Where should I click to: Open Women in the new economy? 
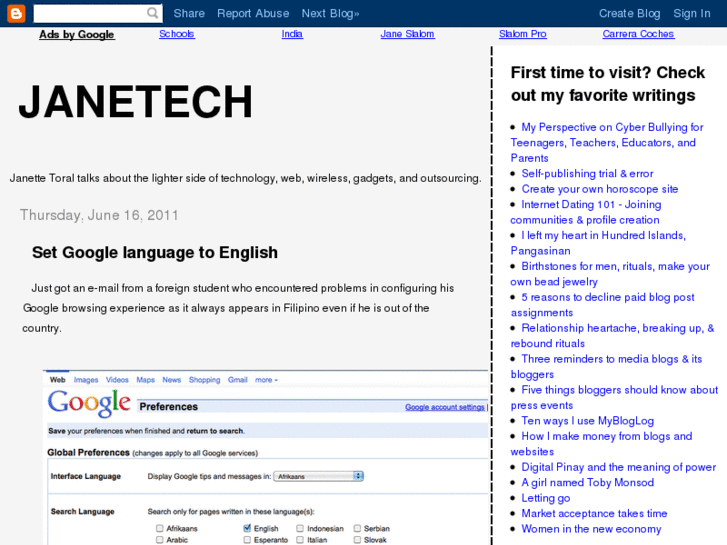(x=591, y=529)
